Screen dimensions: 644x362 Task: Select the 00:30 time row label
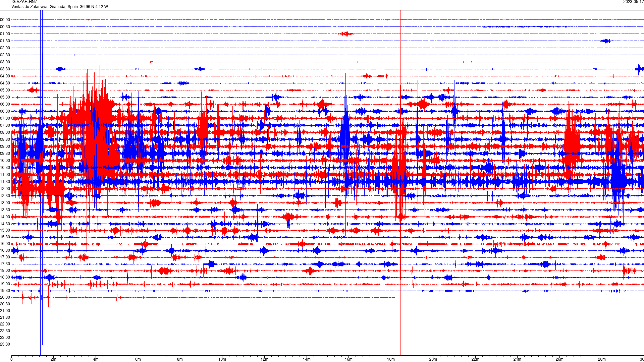[5, 27]
